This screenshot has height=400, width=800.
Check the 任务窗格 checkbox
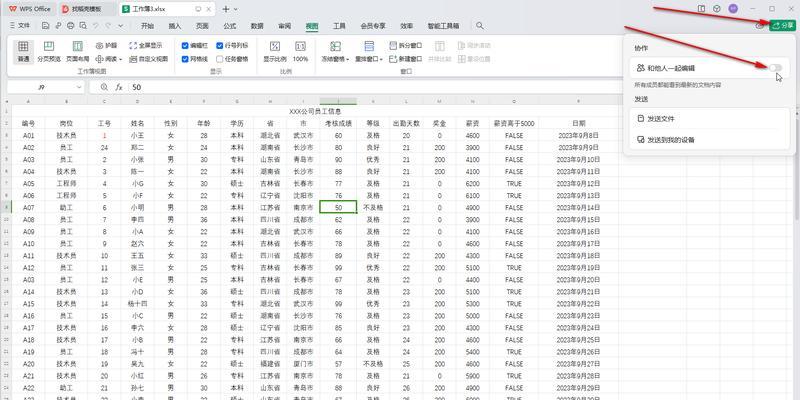(220, 59)
